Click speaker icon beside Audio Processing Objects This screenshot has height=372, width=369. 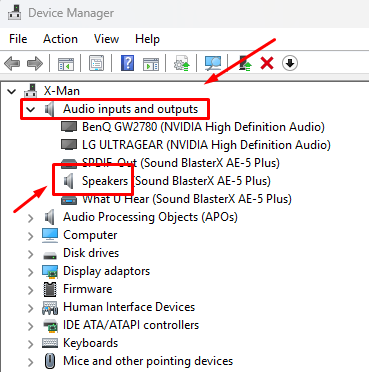[50, 217]
